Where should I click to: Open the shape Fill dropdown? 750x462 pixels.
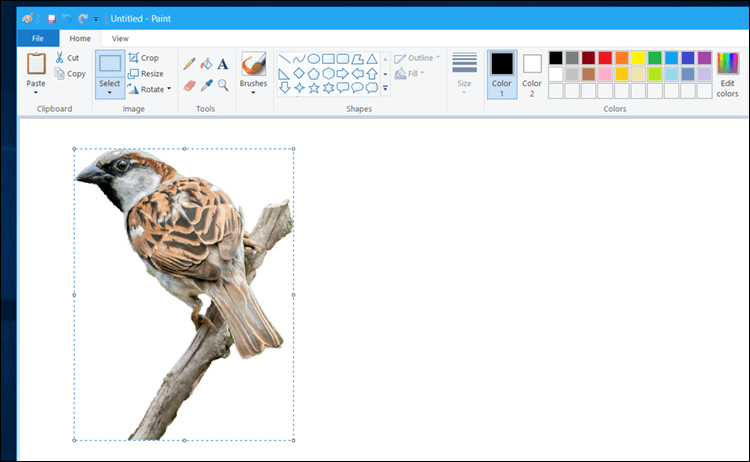(409, 74)
